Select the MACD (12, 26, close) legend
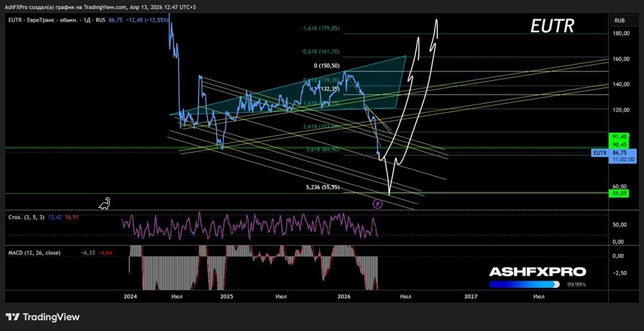The height and width of the screenshot is (331, 644). [x=35, y=253]
